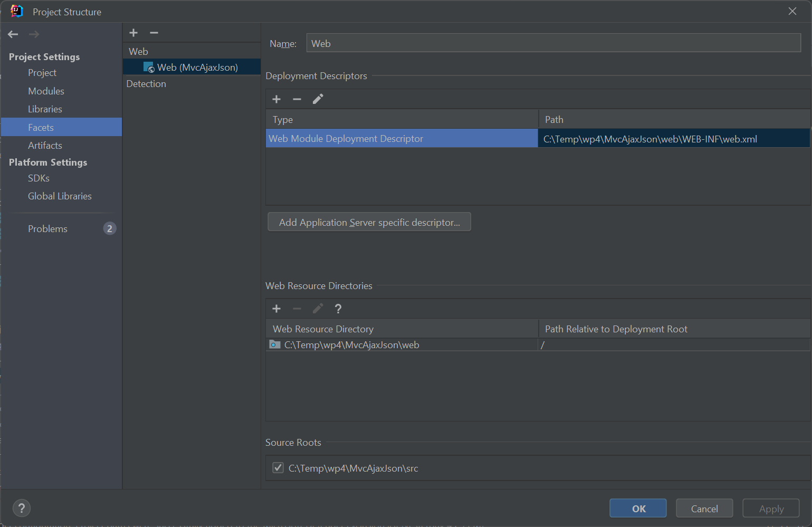
Task: Click the Cancel button
Action: 704,509
